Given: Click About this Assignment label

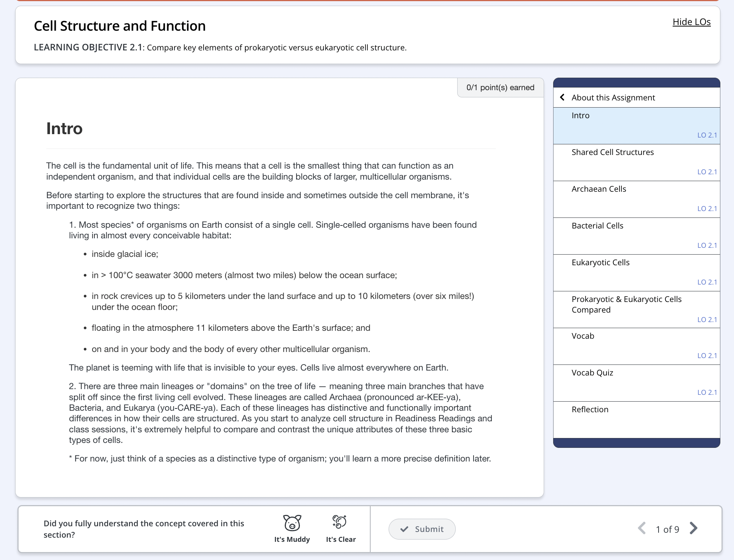Looking at the screenshot, I should (x=613, y=98).
